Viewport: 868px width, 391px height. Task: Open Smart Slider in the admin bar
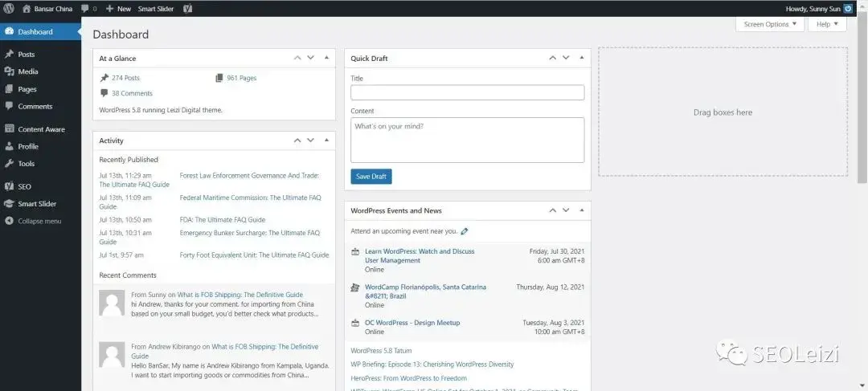(x=156, y=9)
